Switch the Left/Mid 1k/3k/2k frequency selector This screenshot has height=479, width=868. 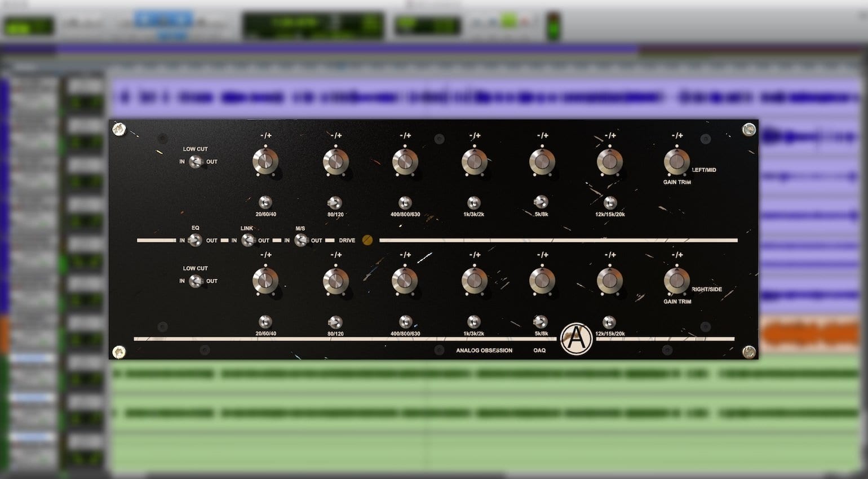[474, 202]
